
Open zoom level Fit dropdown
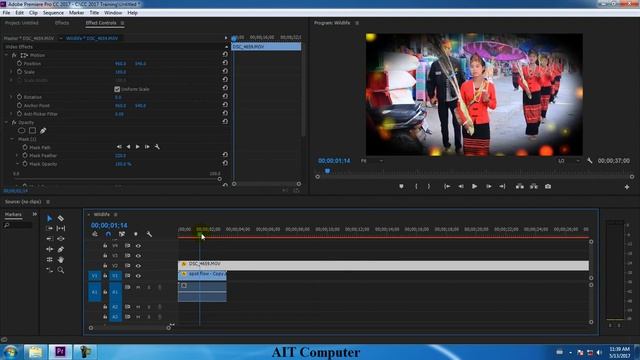[x=372, y=161]
